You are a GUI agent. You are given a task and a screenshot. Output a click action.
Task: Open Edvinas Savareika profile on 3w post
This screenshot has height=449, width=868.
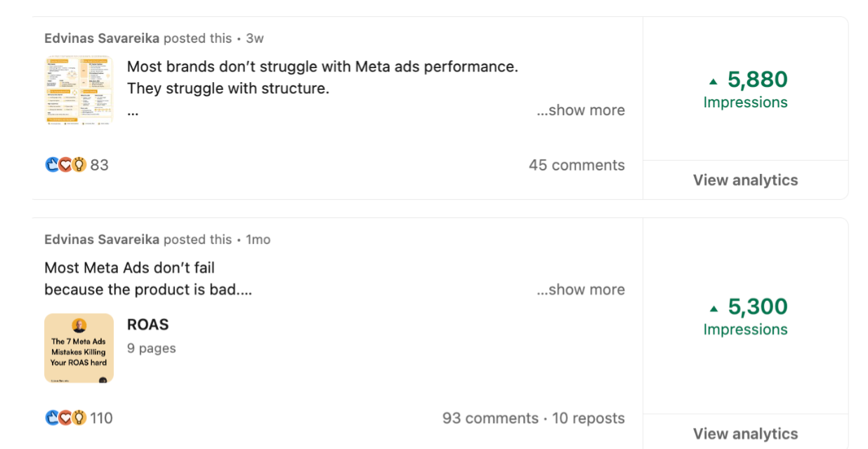[102, 38]
